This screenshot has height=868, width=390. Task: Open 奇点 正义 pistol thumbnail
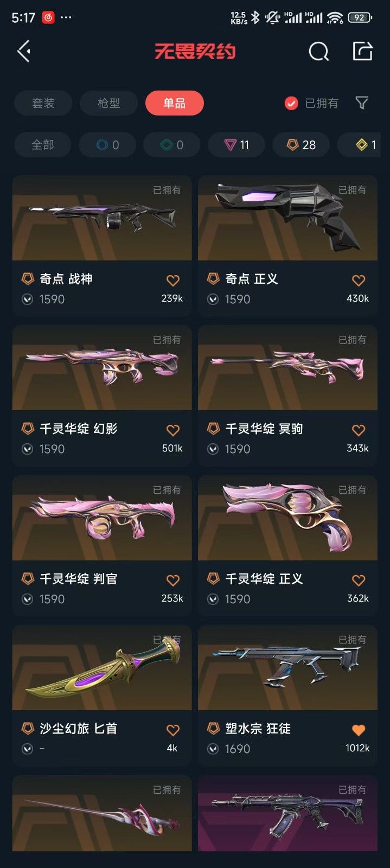pos(287,218)
